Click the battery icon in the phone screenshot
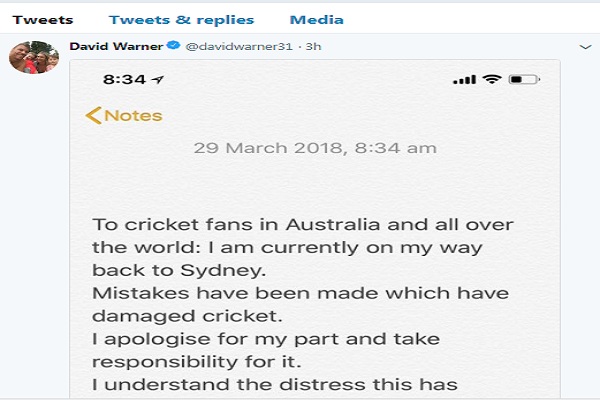The image size is (600, 400). point(521,79)
